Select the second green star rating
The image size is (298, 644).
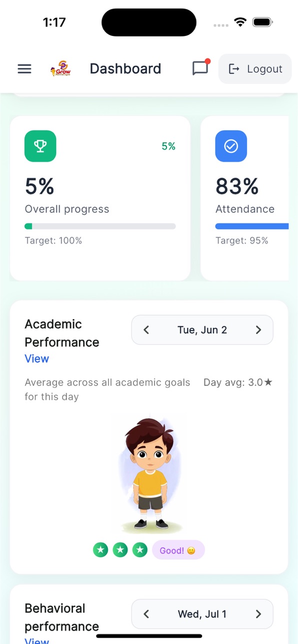120,550
